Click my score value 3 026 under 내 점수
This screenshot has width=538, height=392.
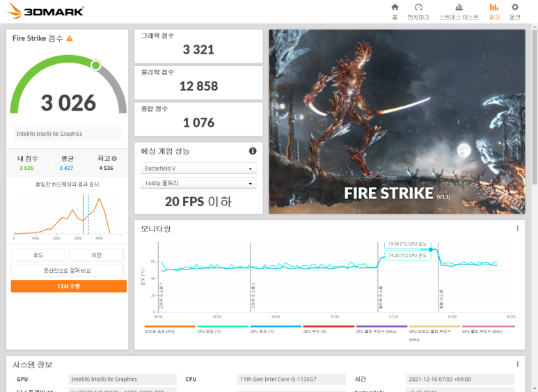pyautogui.click(x=26, y=168)
